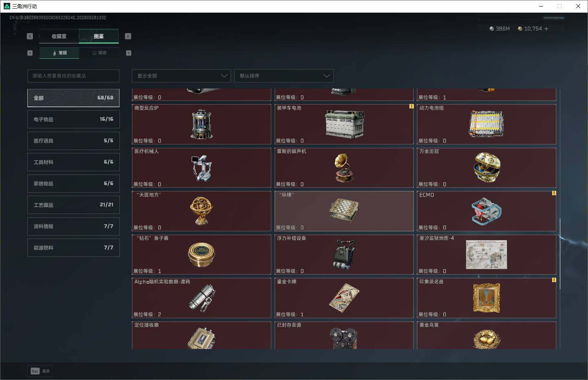Close the 三角洲行动 window
This screenshot has height=380, width=588.
578,6
